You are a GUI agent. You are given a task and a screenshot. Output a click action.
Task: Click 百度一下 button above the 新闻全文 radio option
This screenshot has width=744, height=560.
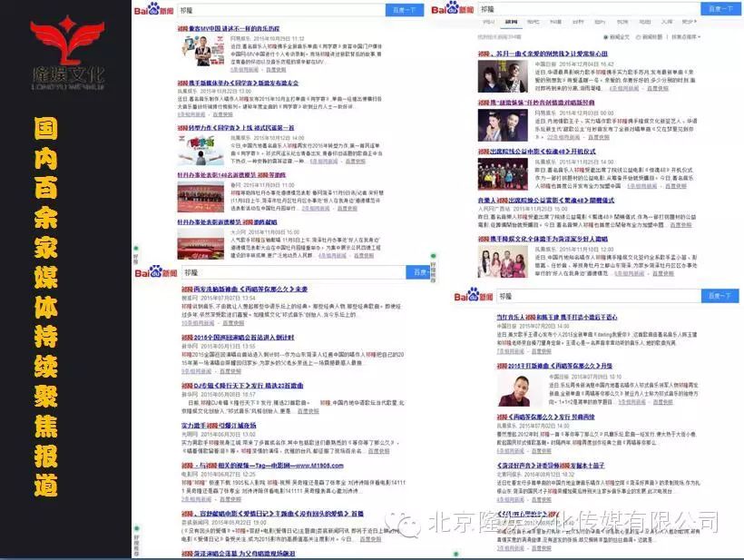click(x=720, y=9)
